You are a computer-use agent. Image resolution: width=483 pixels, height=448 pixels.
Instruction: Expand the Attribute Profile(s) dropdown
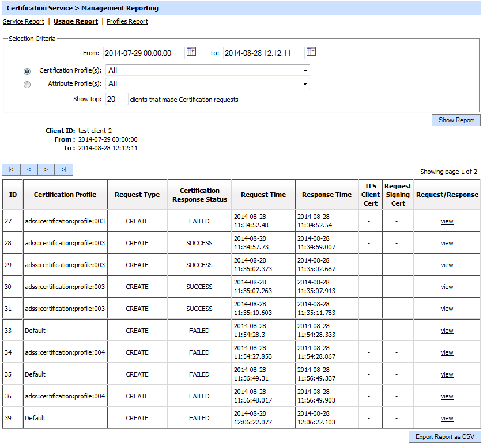(207, 83)
